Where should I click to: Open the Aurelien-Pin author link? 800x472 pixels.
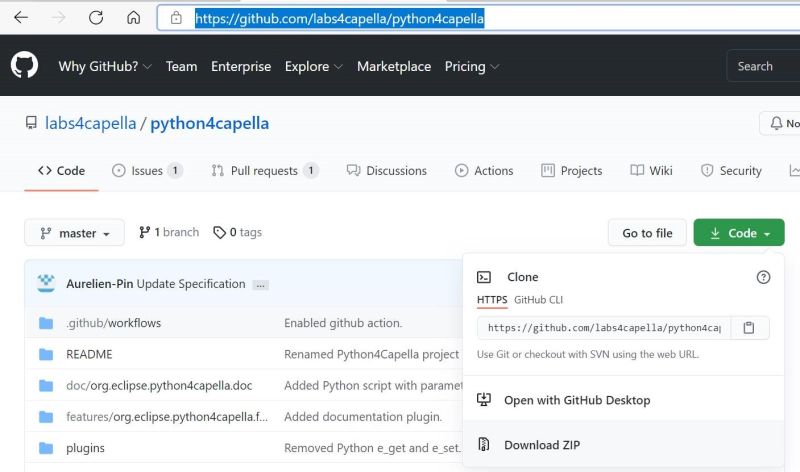coord(99,284)
